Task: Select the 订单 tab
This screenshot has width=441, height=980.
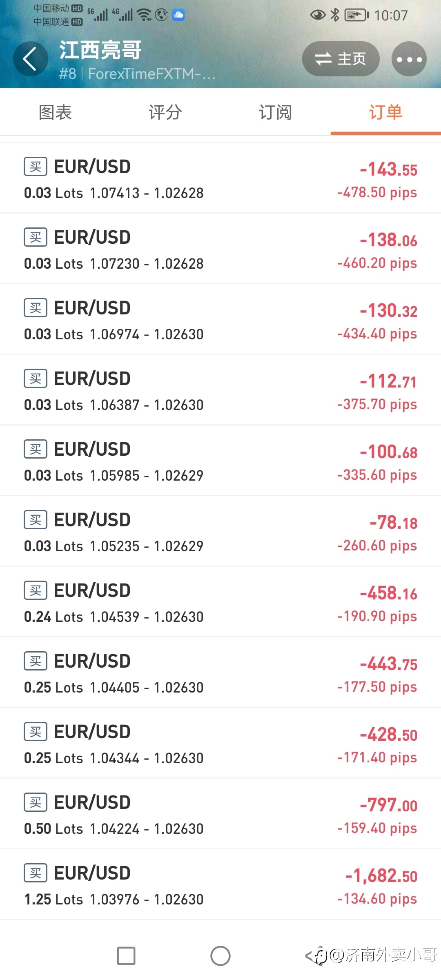Action: (385, 112)
